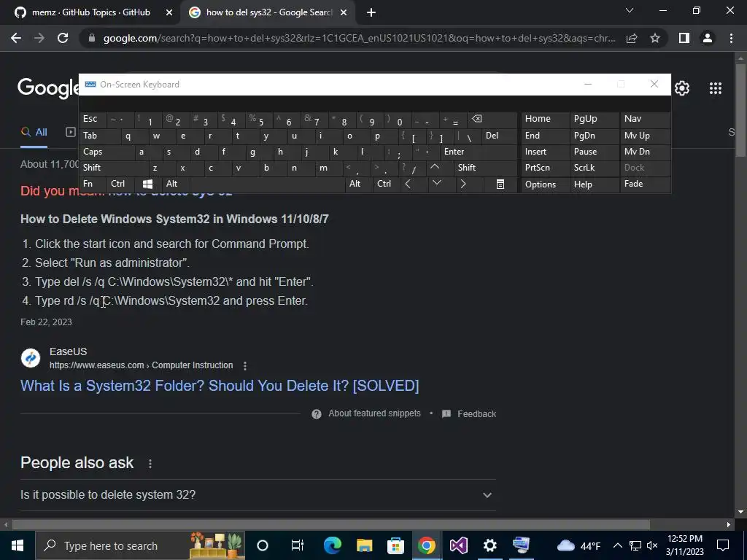Open the Google apps grid
The image size is (747, 560).
716,88
